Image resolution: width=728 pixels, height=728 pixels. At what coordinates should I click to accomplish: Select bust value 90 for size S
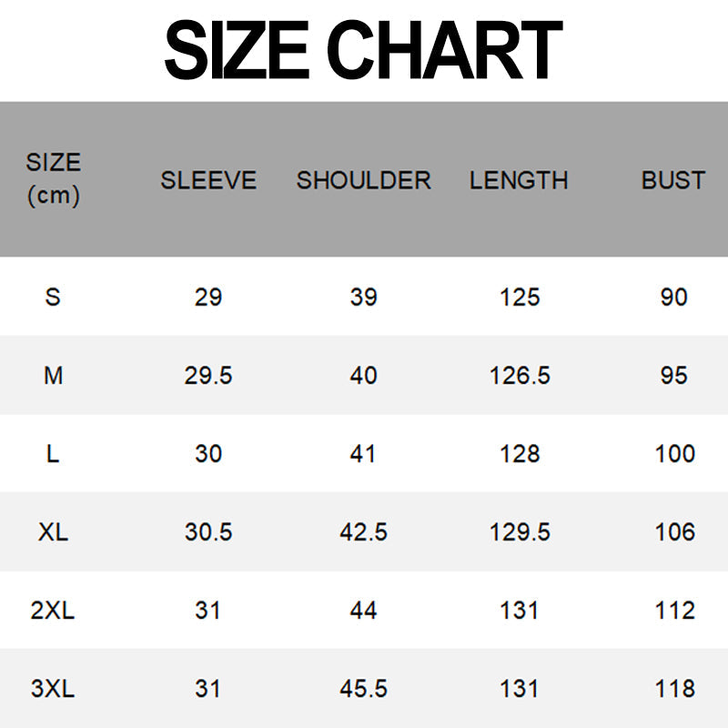tap(673, 297)
